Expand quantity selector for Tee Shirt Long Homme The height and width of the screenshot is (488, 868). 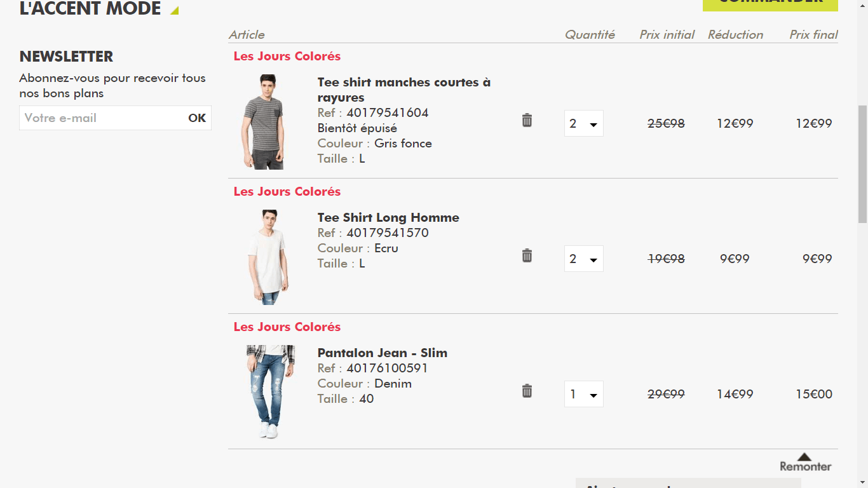583,259
